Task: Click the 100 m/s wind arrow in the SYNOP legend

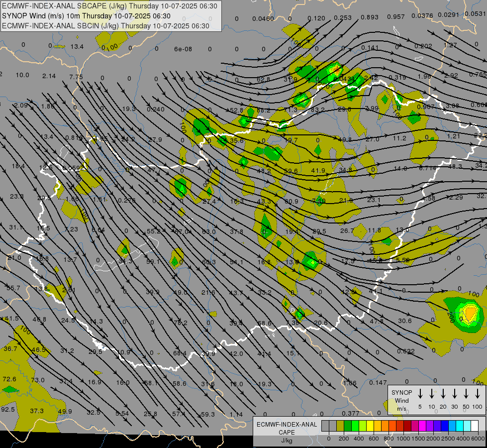Action: point(478,393)
